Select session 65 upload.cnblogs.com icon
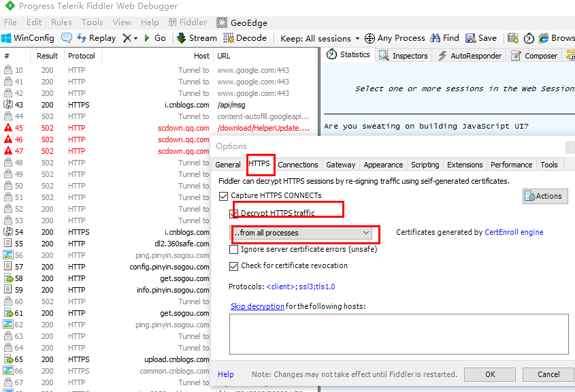575x392 pixels. click(8, 359)
